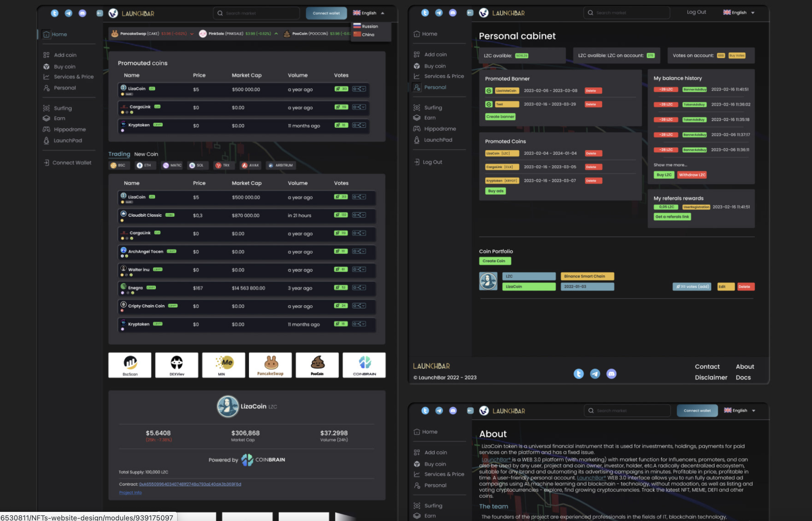Click the PinkSale icon in the ticker bar

[x=203, y=34]
